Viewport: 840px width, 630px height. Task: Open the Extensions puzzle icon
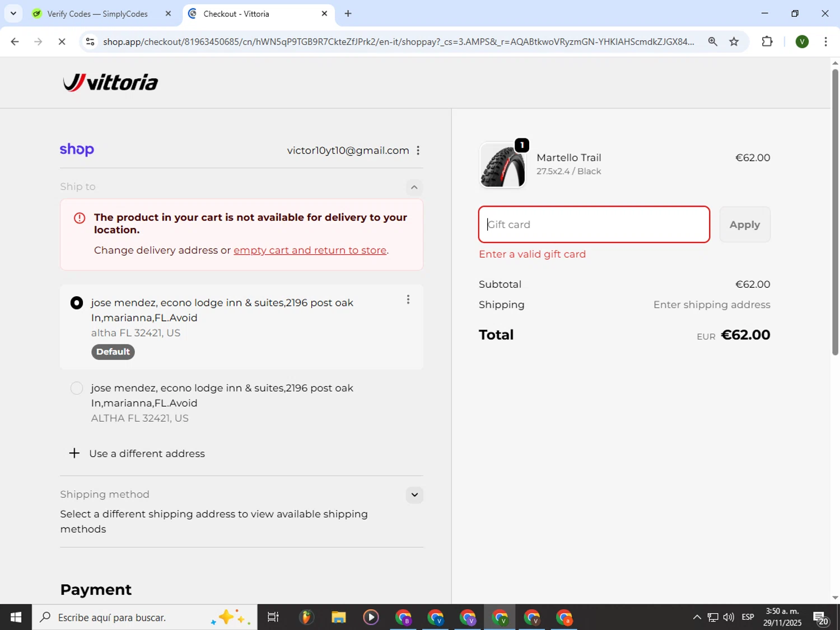point(767,41)
